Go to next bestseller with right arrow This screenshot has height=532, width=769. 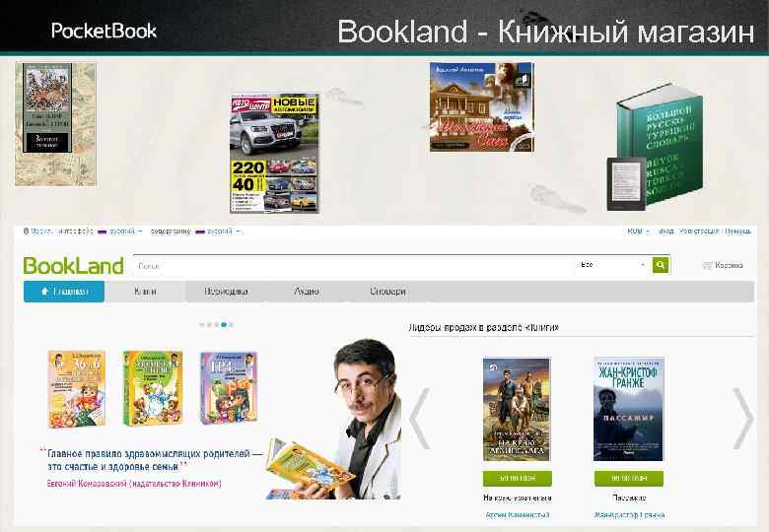coord(743,419)
